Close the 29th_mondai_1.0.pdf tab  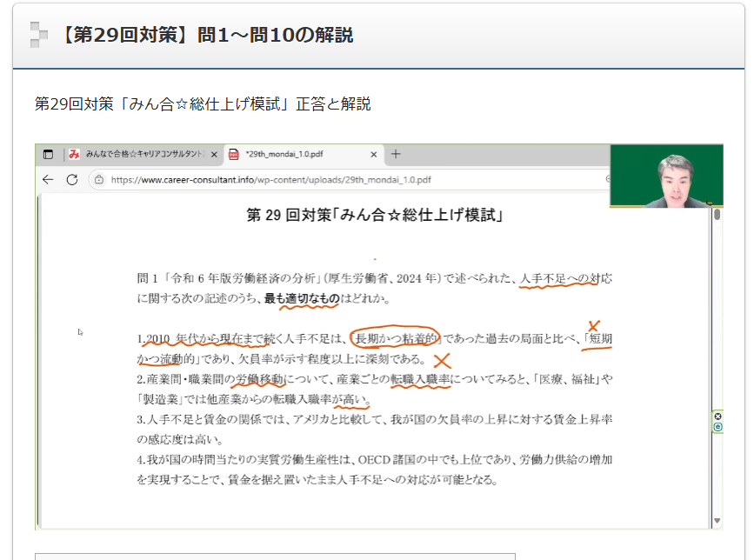[x=374, y=154]
